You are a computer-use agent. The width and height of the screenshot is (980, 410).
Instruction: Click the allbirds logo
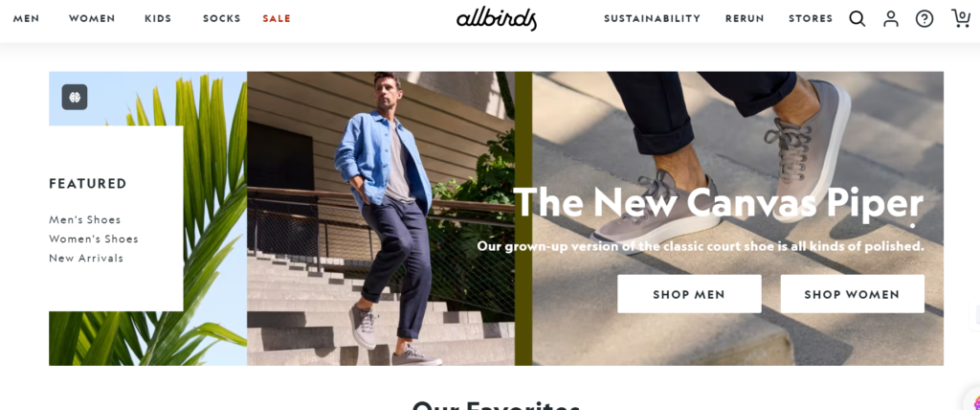click(497, 19)
